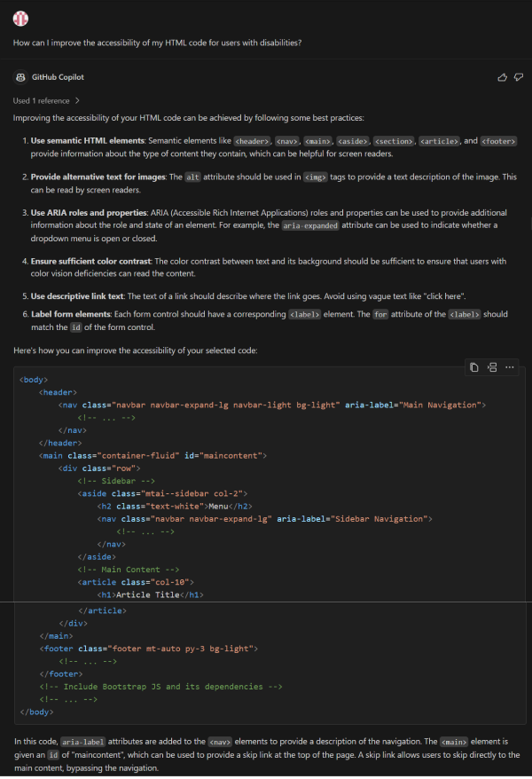
Task: Click the aria-expanded inline code chip
Action: 311,225
